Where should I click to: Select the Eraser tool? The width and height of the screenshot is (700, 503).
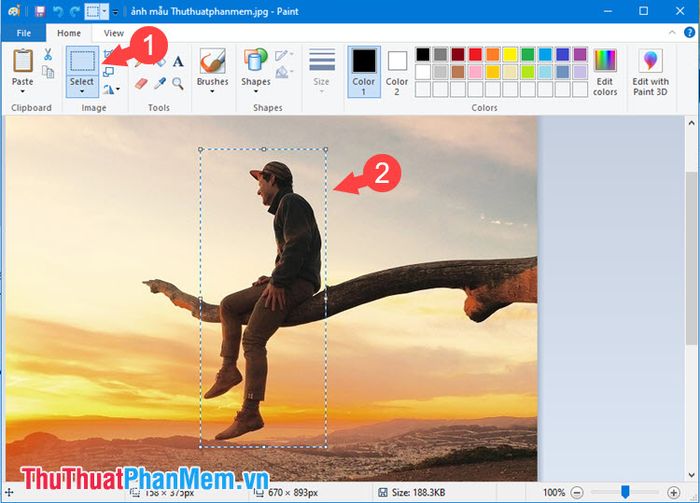point(141,83)
